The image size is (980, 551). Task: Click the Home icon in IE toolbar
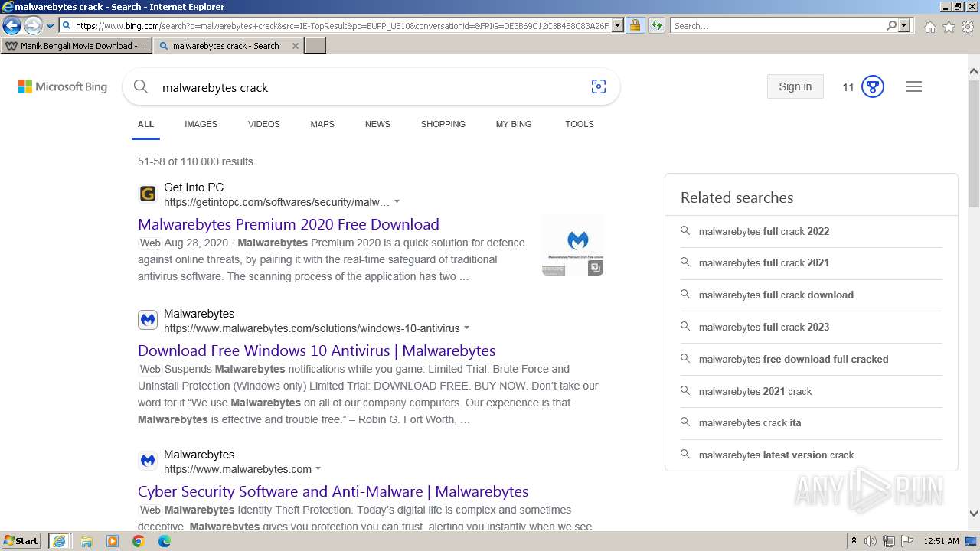click(929, 27)
